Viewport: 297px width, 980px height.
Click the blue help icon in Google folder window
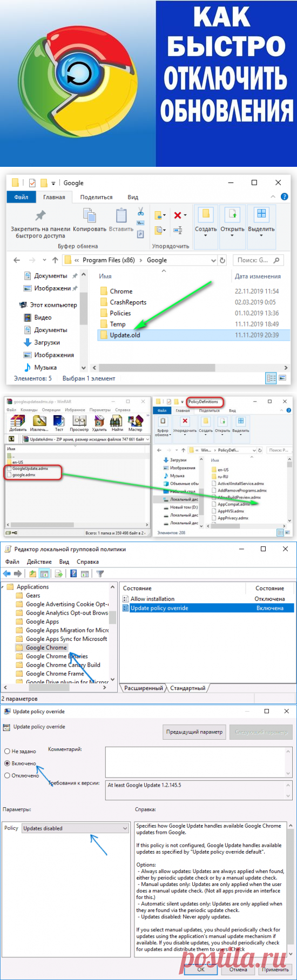pos(285,197)
